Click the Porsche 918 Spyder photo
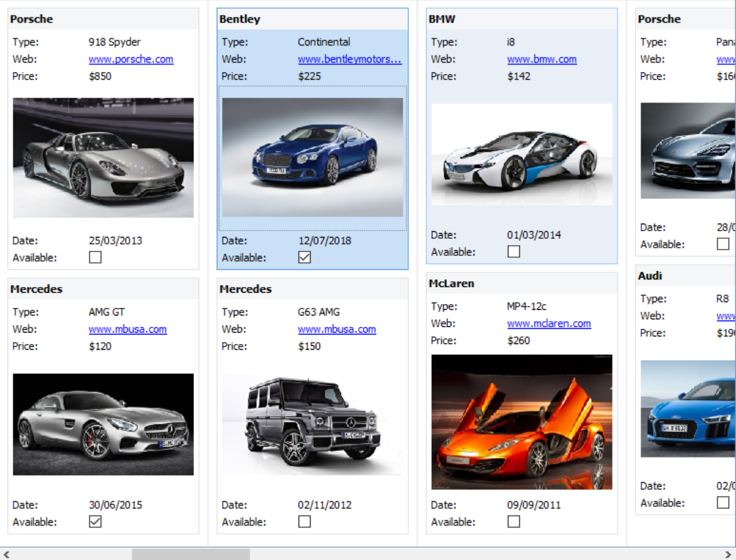The width and height of the screenshot is (736, 560). pos(103,158)
